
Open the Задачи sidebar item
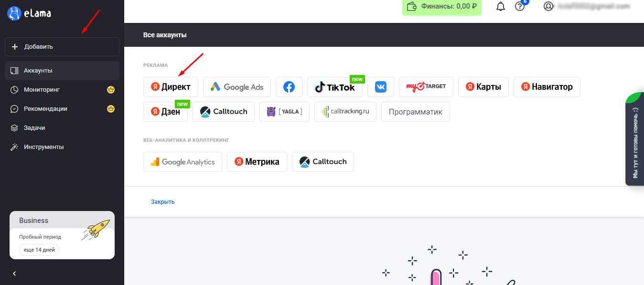(34, 128)
